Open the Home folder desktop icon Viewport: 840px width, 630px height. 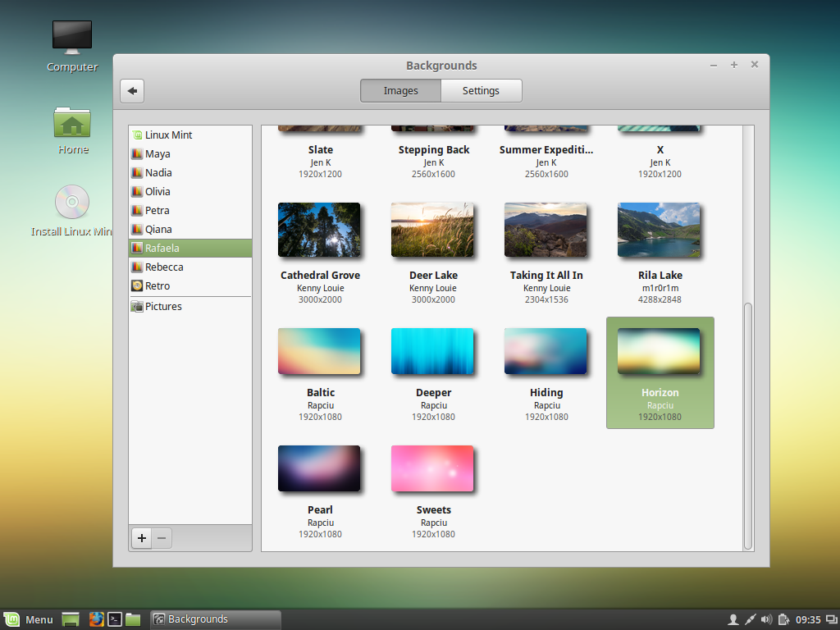click(72, 123)
